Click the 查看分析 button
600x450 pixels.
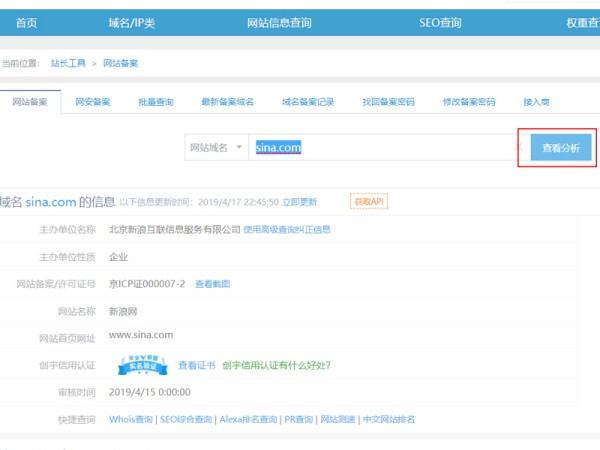[560, 148]
